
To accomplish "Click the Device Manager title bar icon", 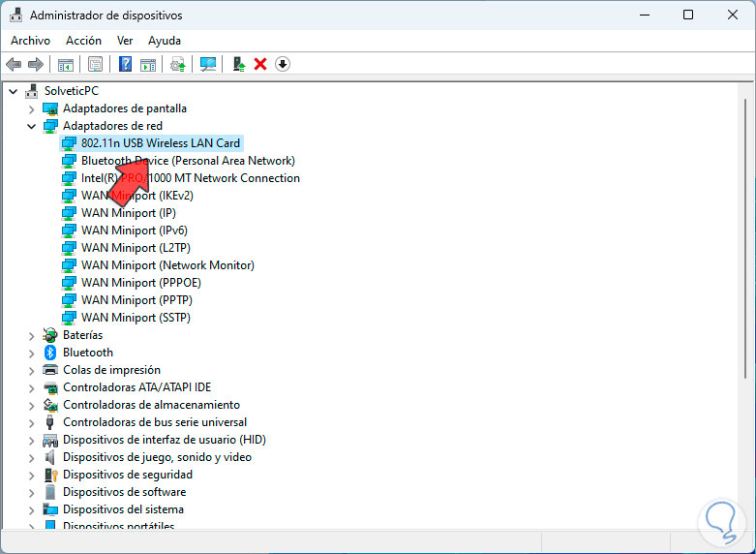I will click(15, 15).
